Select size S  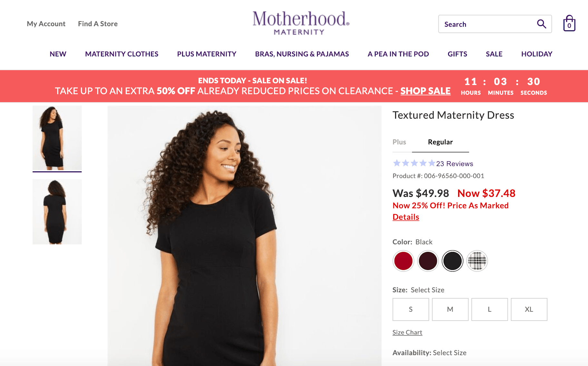click(410, 309)
